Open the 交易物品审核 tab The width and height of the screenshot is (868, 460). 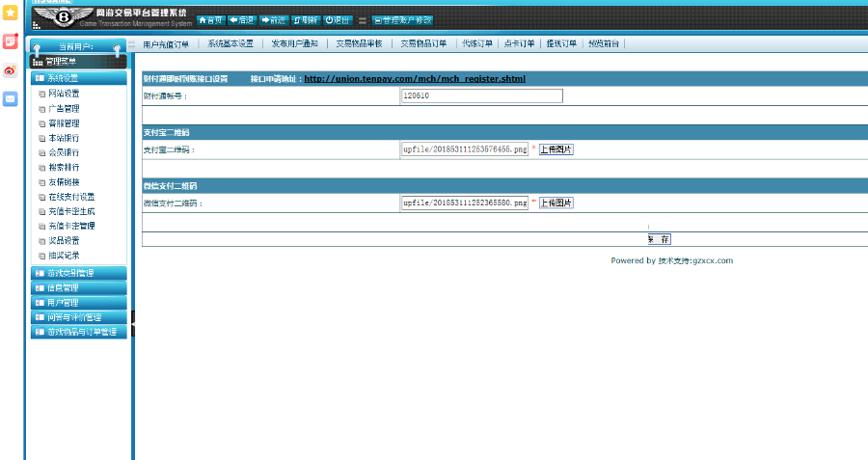pos(360,43)
